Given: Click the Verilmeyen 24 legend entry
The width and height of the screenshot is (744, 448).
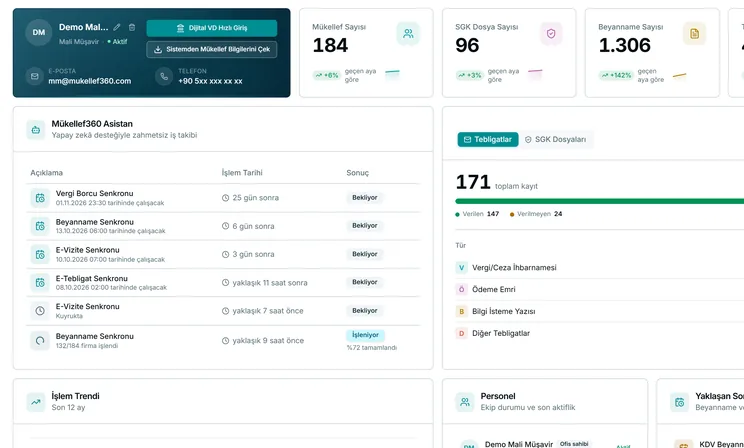Looking at the screenshot, I should click(x=536, y=214).
